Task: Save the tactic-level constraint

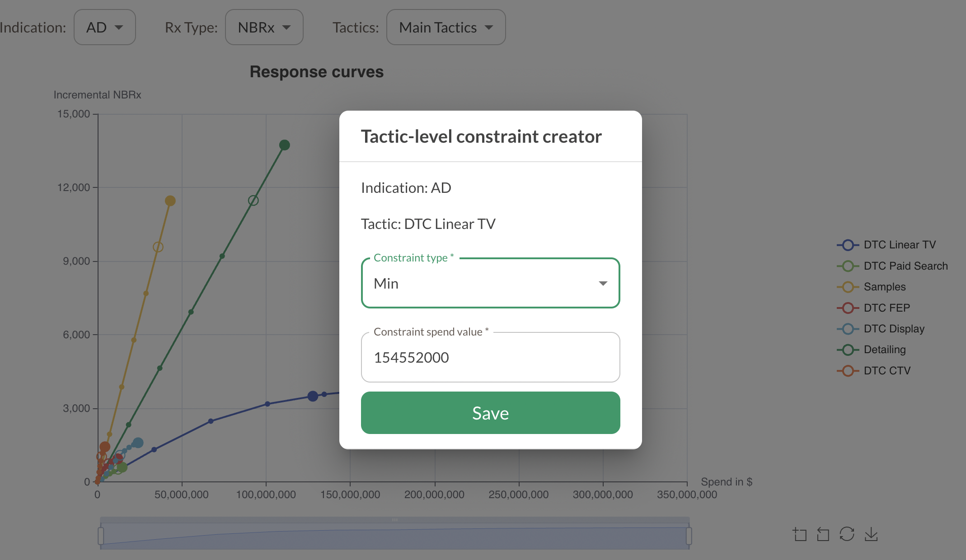Action: pos(490,413)
